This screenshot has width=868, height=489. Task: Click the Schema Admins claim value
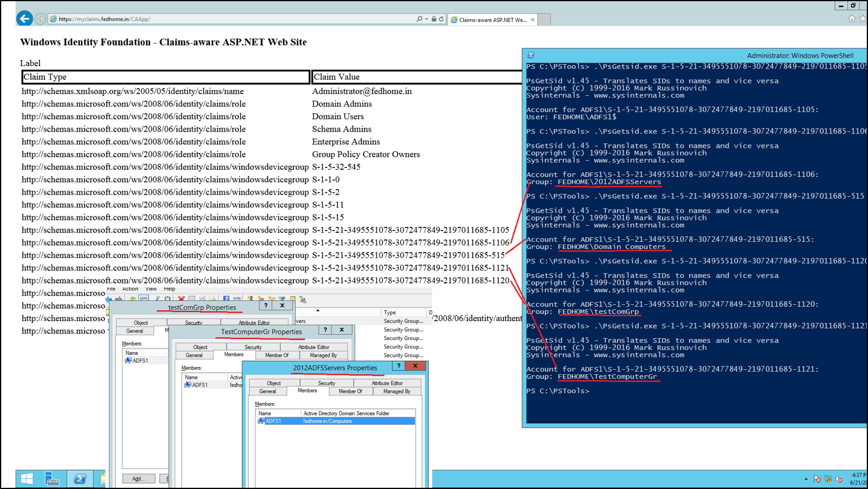pos(342,129)
